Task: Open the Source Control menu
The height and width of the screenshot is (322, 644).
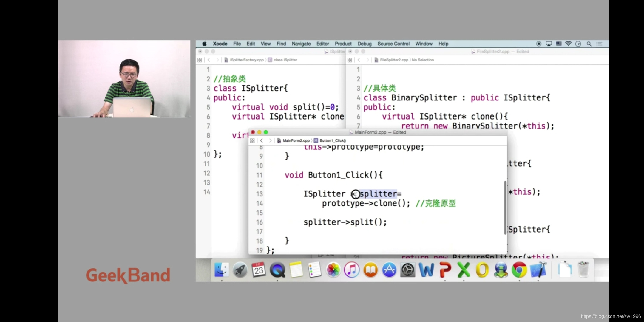Action: pos(393,44)
